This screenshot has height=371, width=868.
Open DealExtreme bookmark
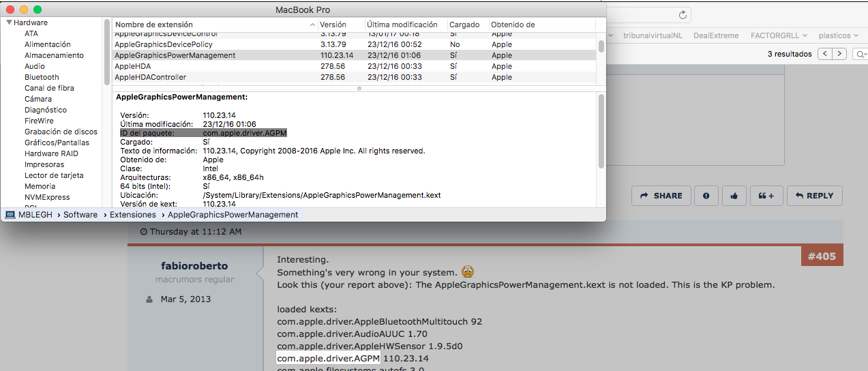point(716,35)
